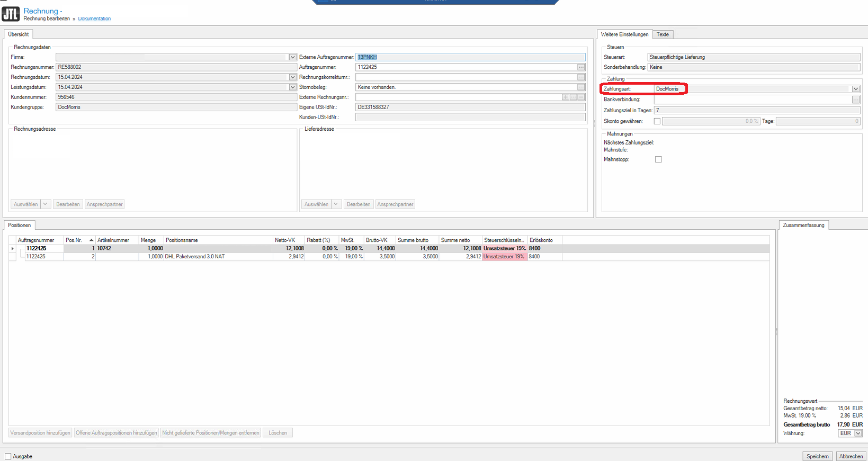Expand the Rechnungsdatum date picker
The image size is (868, 461).
292,77
